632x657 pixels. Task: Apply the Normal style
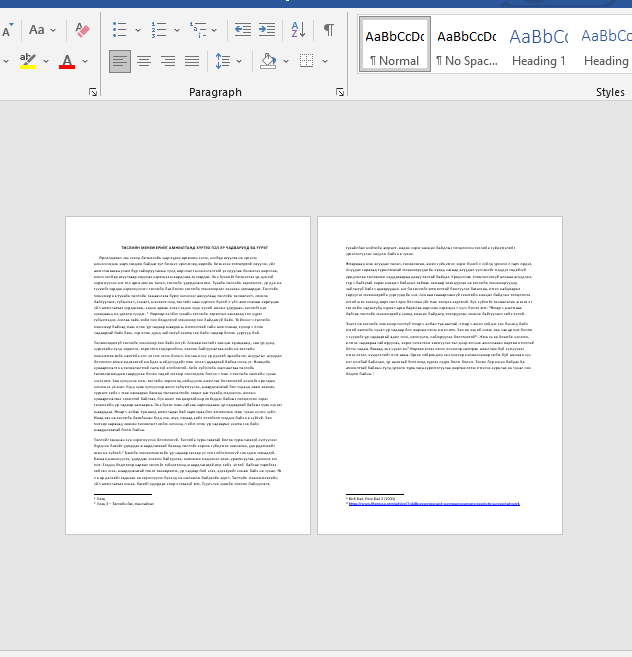click(x=394, y=46)
